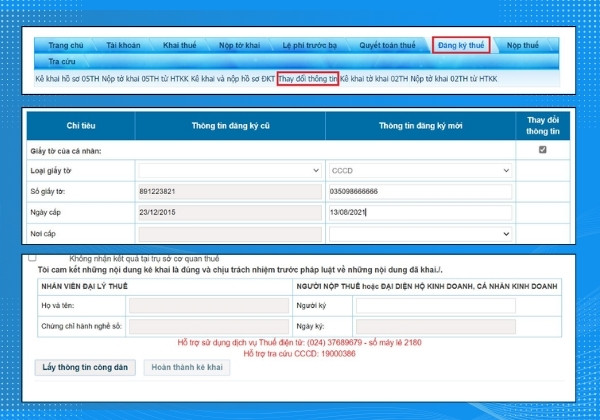The height and width of the screenshot is (420, 600).
Task: Tick Không nhận kết quả tại trụ sở checkbox
Action: pos(32,258)
